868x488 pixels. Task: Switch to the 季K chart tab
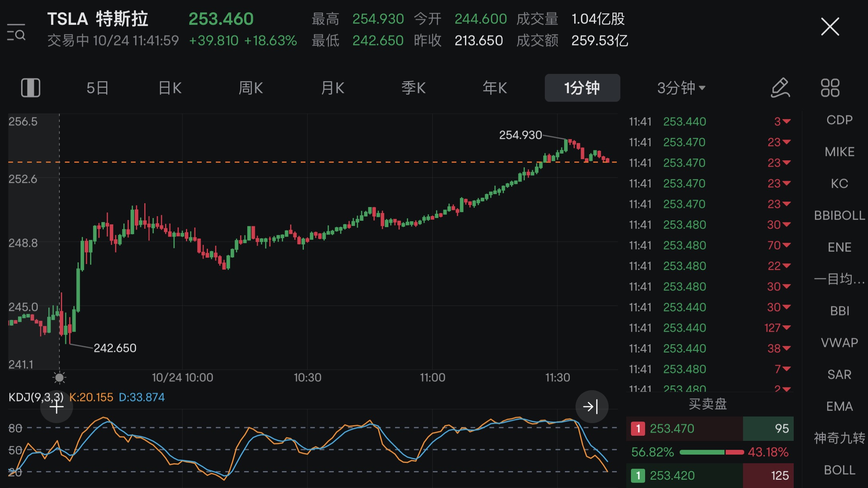[414, 88]
